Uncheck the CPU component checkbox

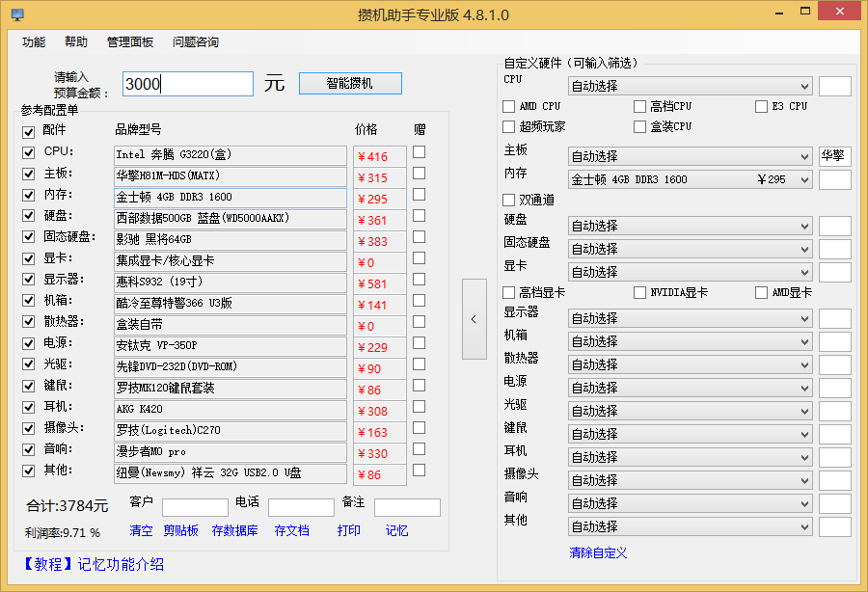pyautogui.click(x=29, y=152)
